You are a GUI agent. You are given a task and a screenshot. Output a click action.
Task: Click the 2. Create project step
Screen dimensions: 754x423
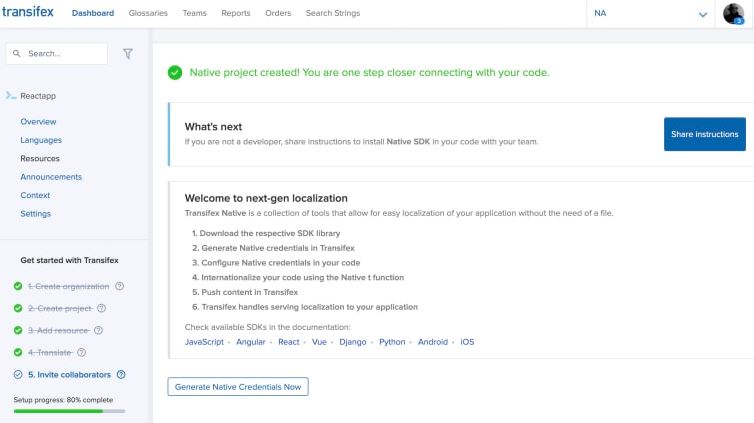click(60, 308)
